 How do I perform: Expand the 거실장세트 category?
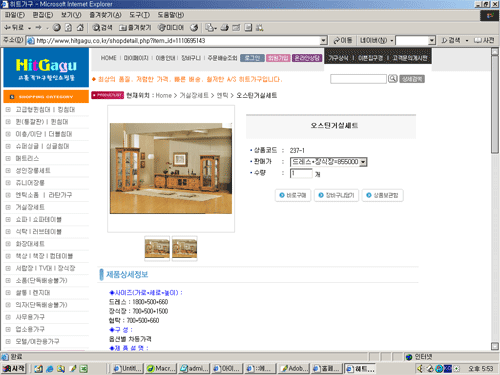pos(8,207)
